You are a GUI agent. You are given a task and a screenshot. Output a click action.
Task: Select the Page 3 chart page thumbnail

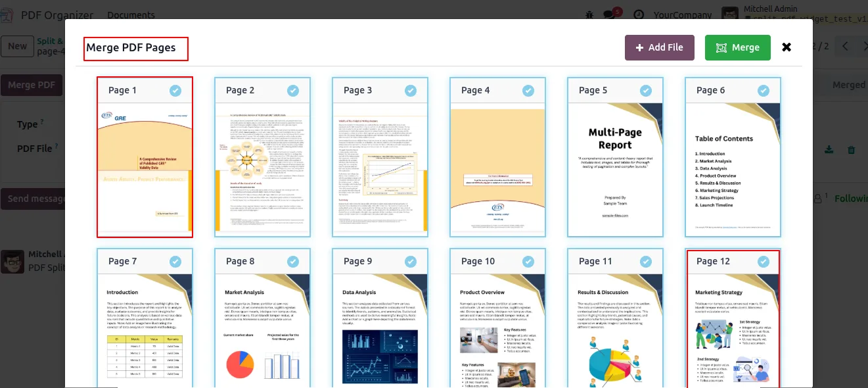(x=380, y=170)
